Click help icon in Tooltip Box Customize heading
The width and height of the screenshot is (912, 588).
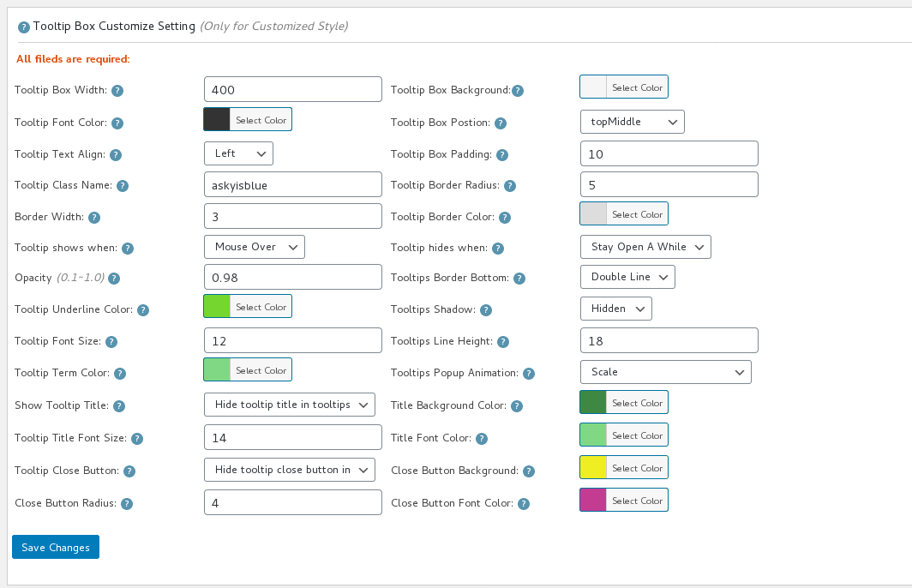pyautogui.click(x=24, y=27)
